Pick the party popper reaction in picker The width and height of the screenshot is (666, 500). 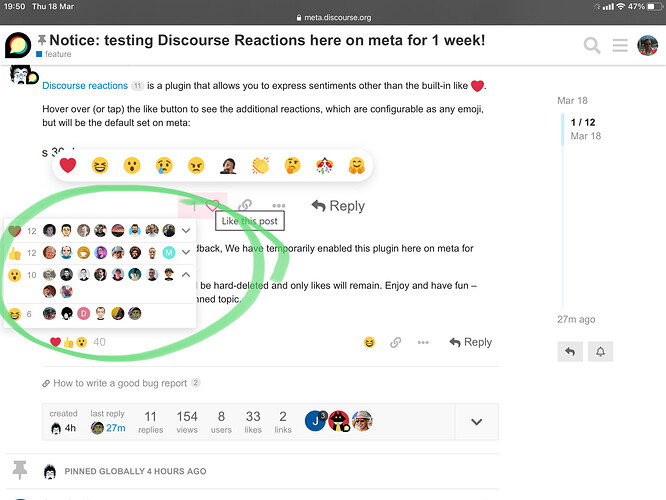[325, 165]
